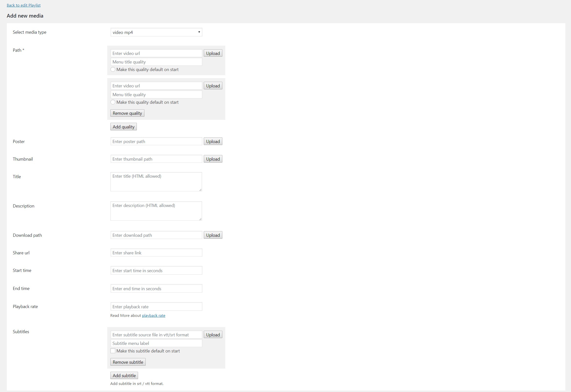Open Back to edit Playlist link
This screenshot has width=571, height=392.
click(x=24, y=5)
